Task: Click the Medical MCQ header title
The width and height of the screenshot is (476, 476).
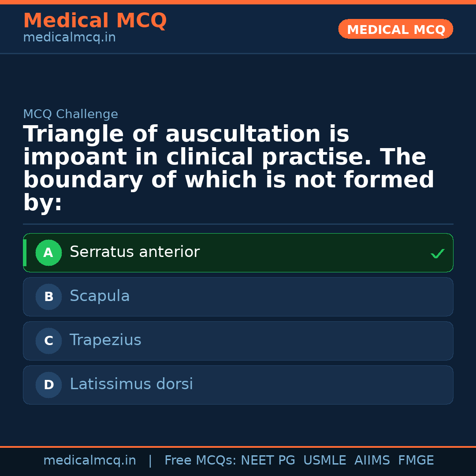Action: coord(95,21)
